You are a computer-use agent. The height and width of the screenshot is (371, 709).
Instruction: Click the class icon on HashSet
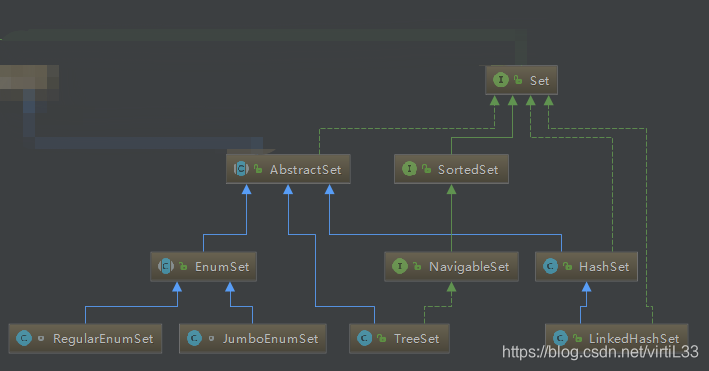(x=550, y=266)
